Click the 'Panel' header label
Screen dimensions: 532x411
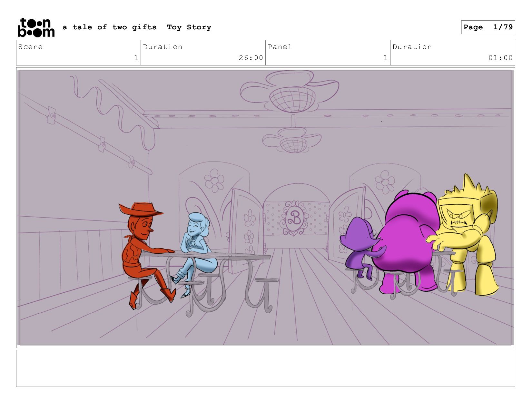280,47
